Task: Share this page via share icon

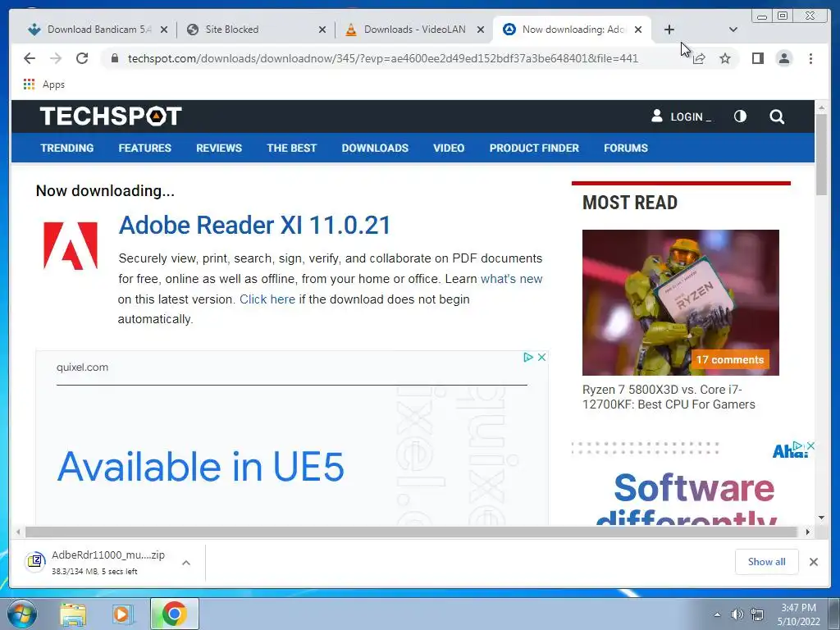Action: pyautogui.click(x=699, y=58)
